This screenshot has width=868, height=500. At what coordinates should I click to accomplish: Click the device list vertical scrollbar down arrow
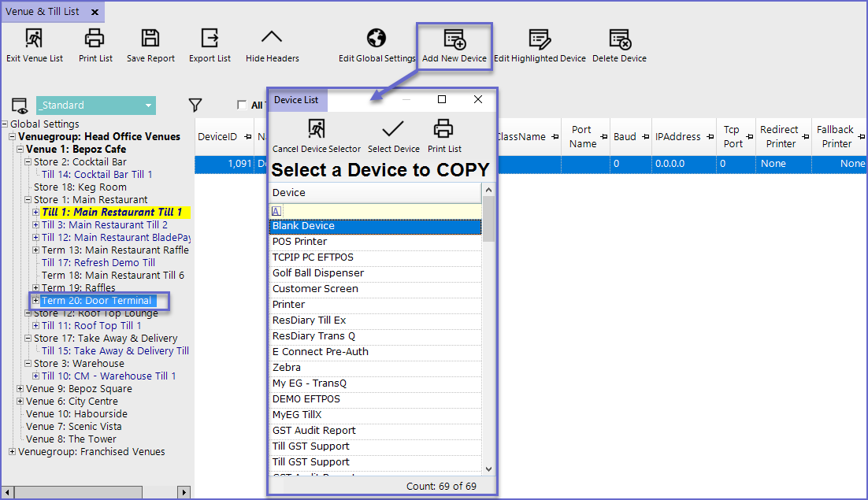488,469
